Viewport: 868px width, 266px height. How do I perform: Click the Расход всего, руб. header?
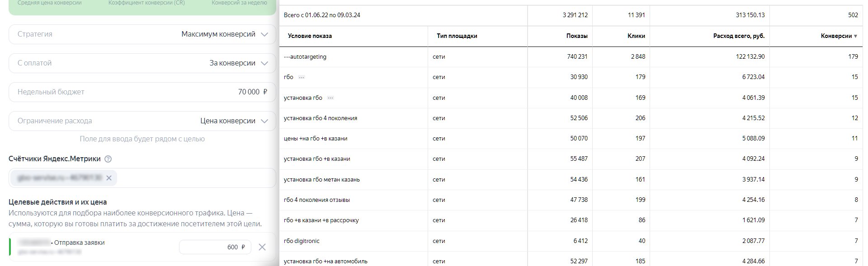tap(739, 36)
